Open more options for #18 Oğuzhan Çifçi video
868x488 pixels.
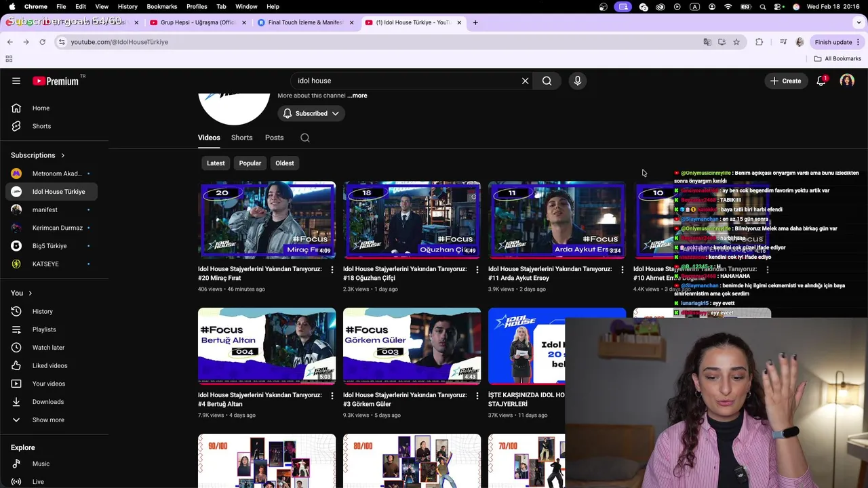(477, 270)
